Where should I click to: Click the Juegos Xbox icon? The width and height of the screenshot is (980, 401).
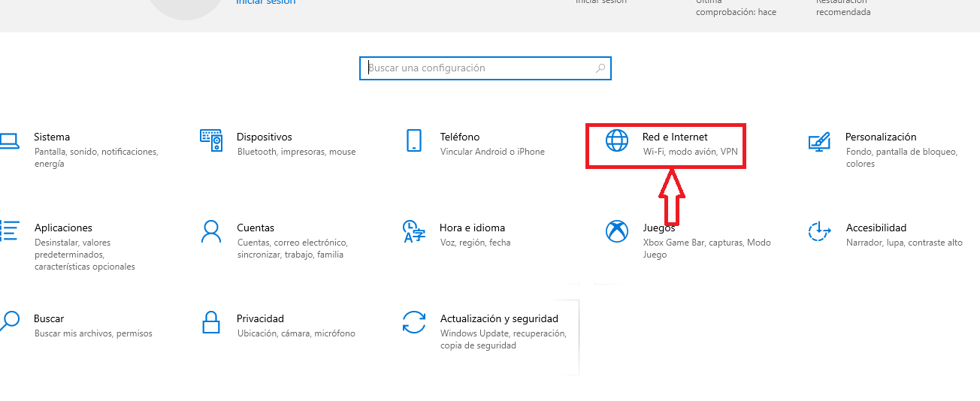(x=617, y=231)
